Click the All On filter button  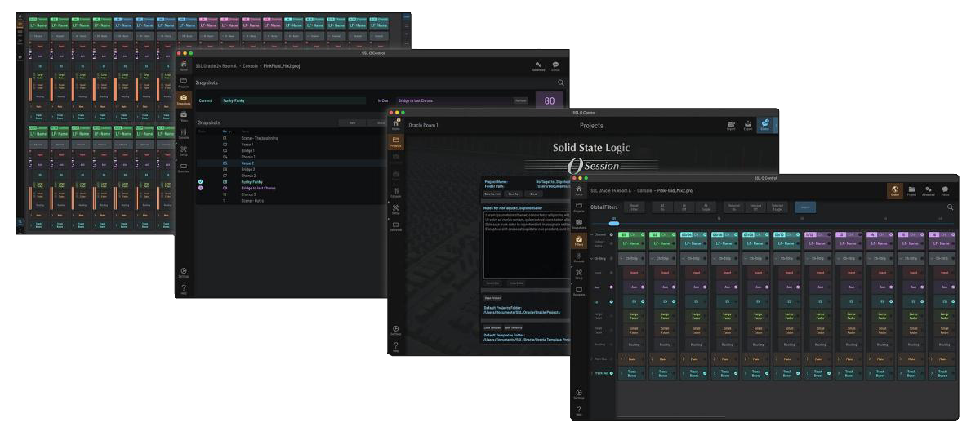click(x=662, y=207)
